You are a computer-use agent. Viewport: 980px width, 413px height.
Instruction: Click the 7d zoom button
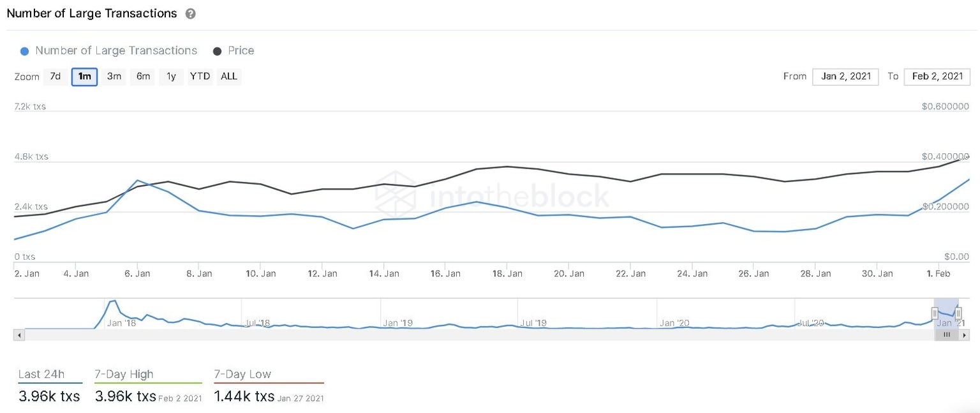coord(55,76)
